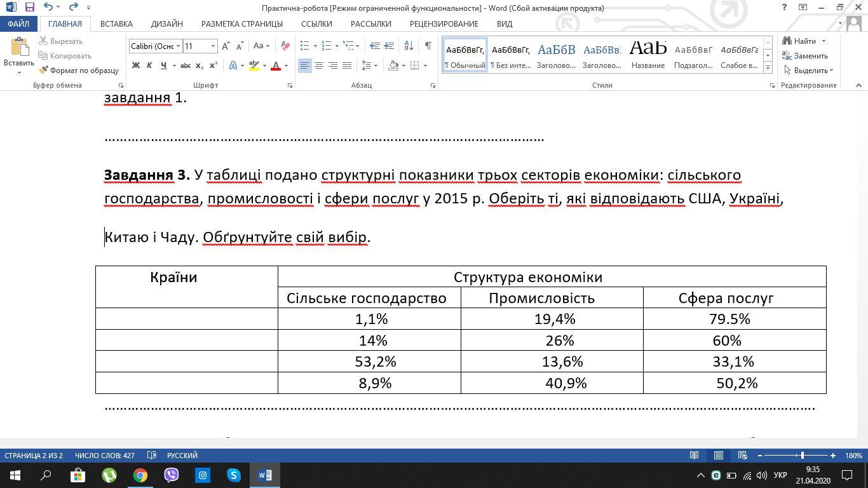Apply bulleted list formatting
The width and height of the screenshot is (868, 488).
305,46
